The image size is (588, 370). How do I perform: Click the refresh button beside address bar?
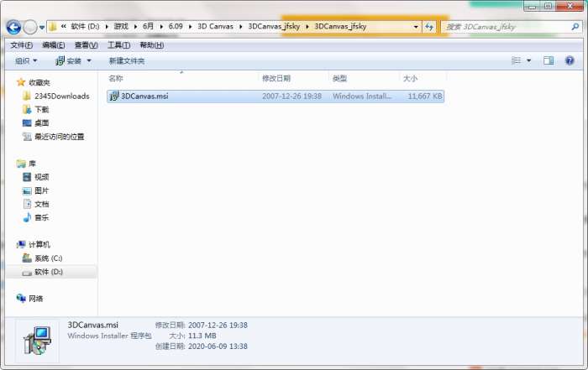point(429,27)
